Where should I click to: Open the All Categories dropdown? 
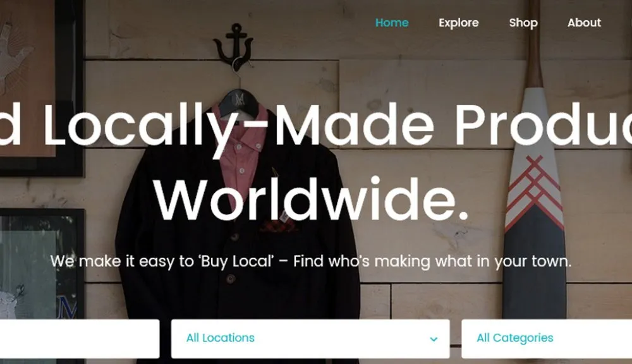(x=547, y=339)
